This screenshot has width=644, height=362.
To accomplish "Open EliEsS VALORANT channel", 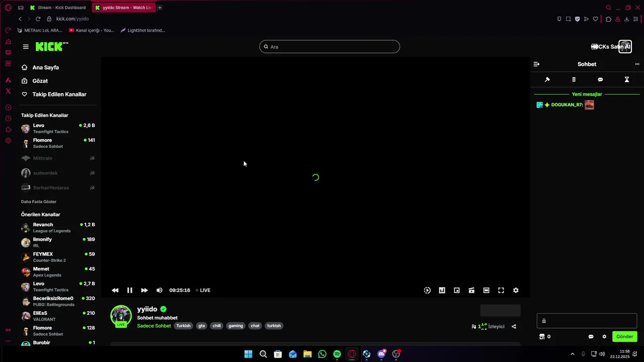I will pyautogui.click(x=58, y=316).
